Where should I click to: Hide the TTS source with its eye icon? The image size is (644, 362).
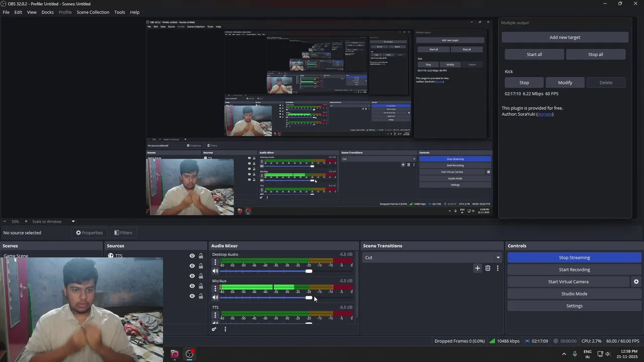click(192, 256)
